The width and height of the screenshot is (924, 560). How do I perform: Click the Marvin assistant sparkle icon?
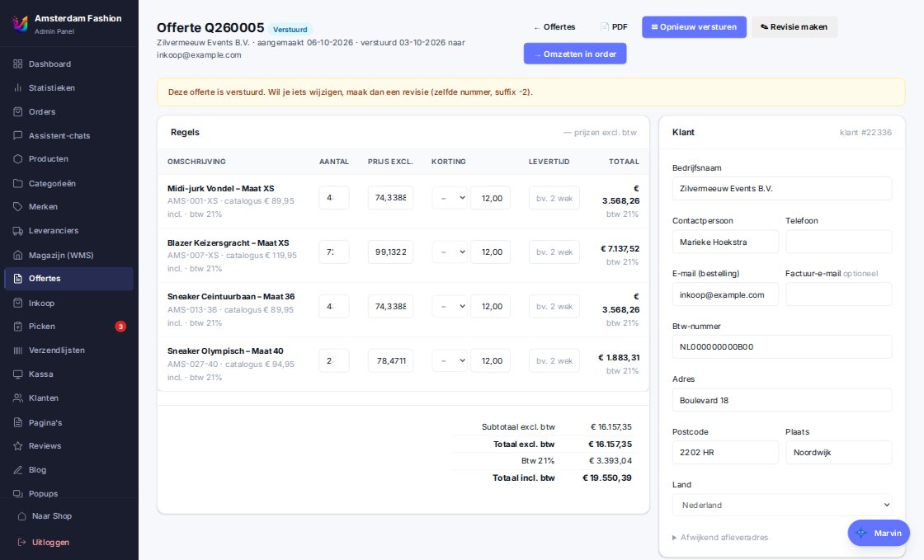coord(861,533)
